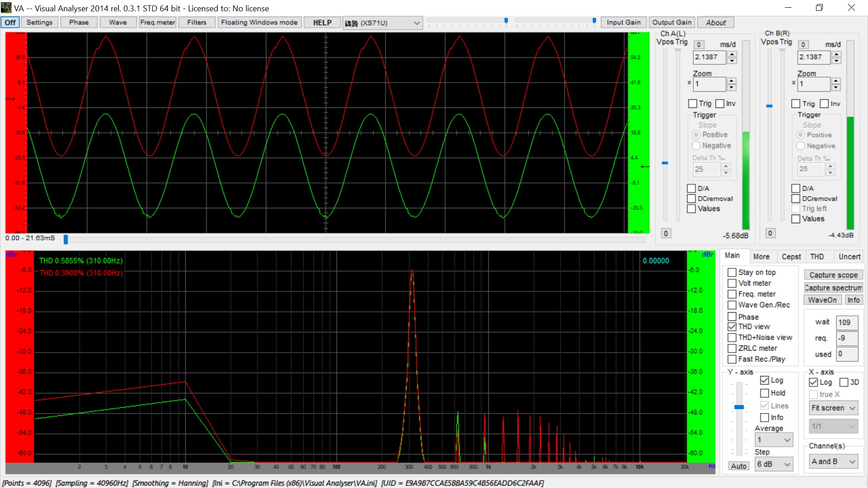This screenshot has height=488, width=868.
Task: Open the input device XS71U dropdown
Action: (382, 23)
